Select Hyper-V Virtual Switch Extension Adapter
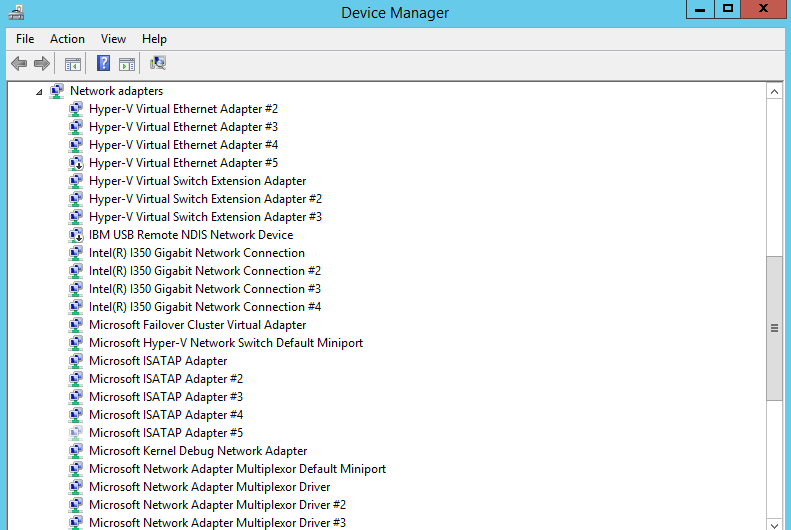791x530 pixels. click(198, 181)
